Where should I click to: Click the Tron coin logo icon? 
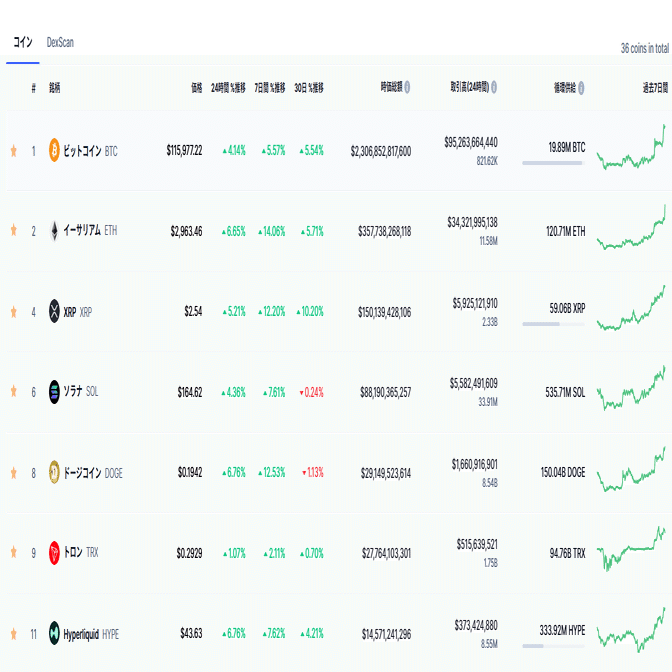pos(55,552)
